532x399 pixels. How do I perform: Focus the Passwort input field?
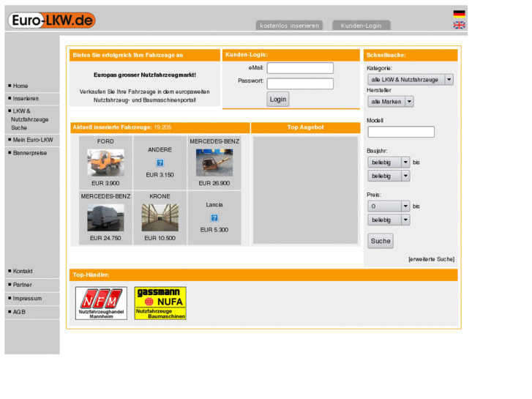pos(300,83)
